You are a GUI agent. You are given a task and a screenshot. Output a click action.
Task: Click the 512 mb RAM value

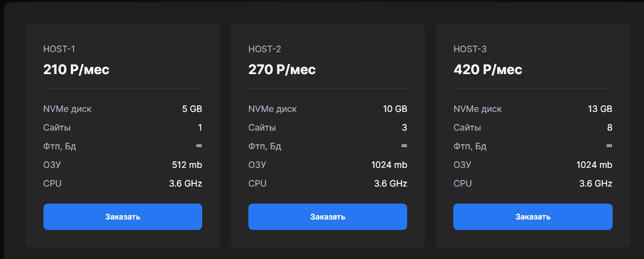[x=187, y=165]
